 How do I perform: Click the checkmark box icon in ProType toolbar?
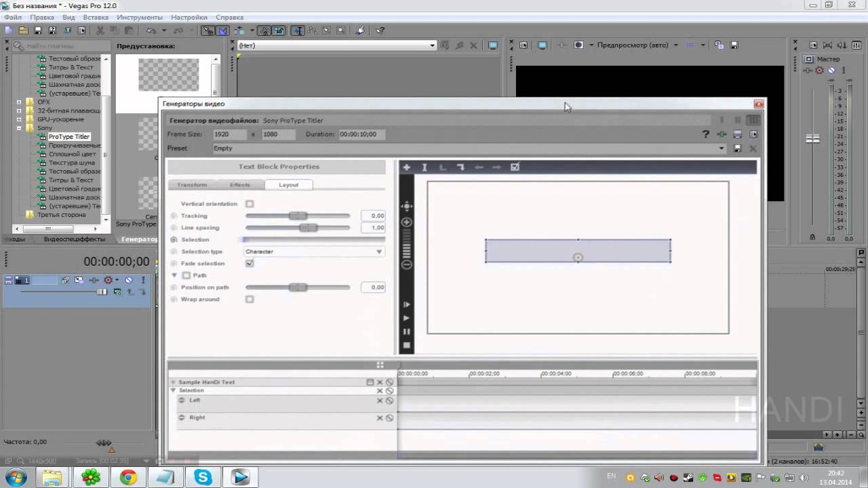[515, 167]
